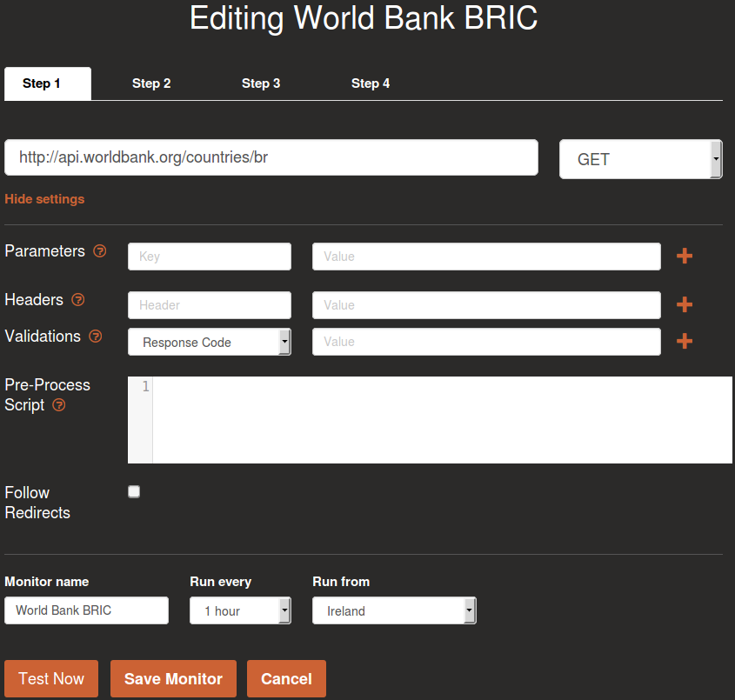Open the Run every 1 hour dropdown
This screenshot has height=700, width=735.
(240, 610)
